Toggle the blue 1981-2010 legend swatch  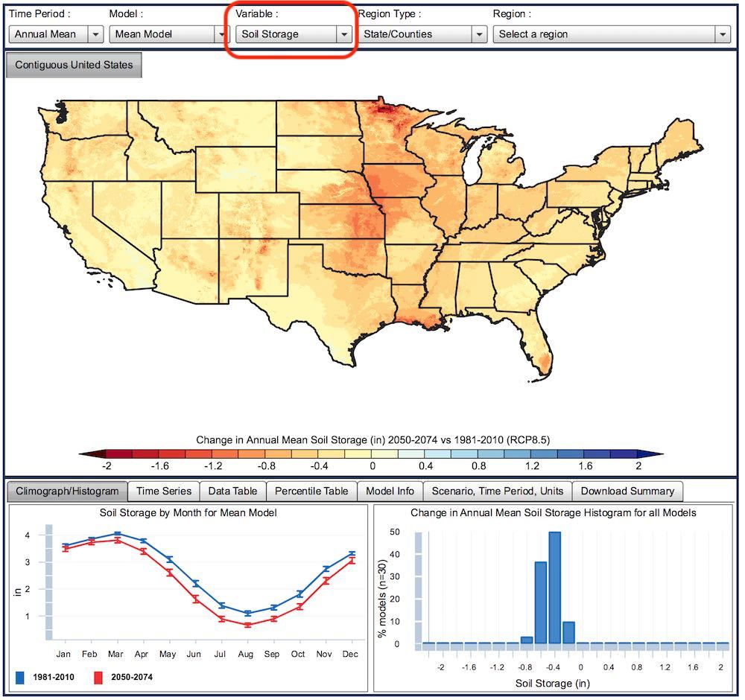pos(20,677)
